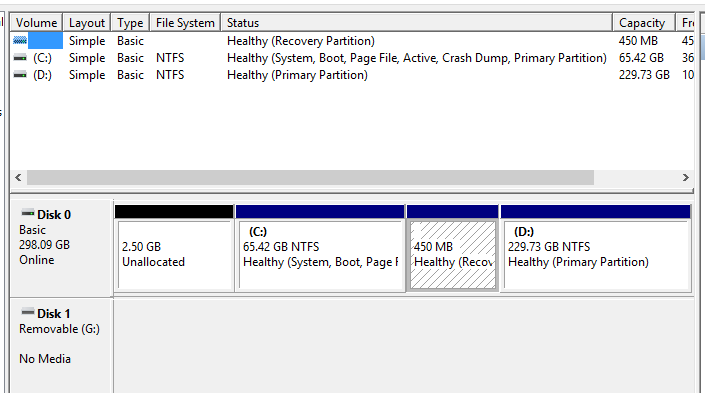Sort by the Layout column header
Image resolution: width=705 pixels, height=393 pixels.
[87, 22]
